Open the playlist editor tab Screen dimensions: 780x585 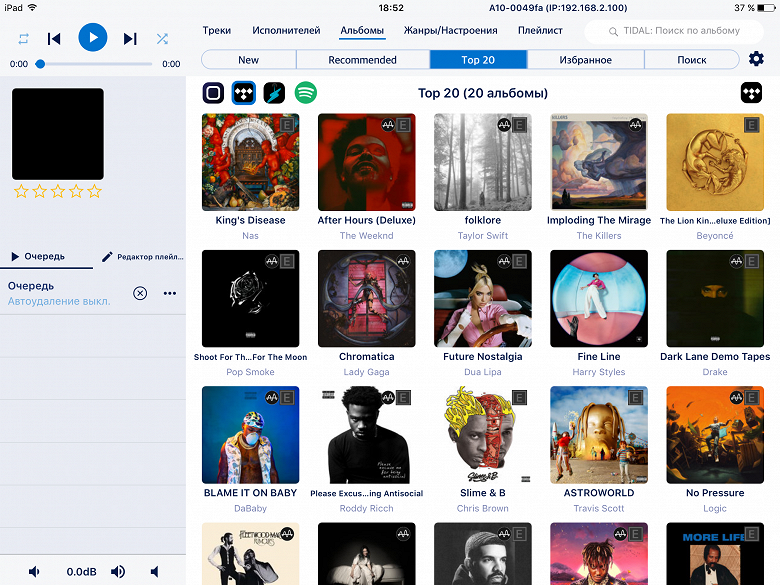143,257
